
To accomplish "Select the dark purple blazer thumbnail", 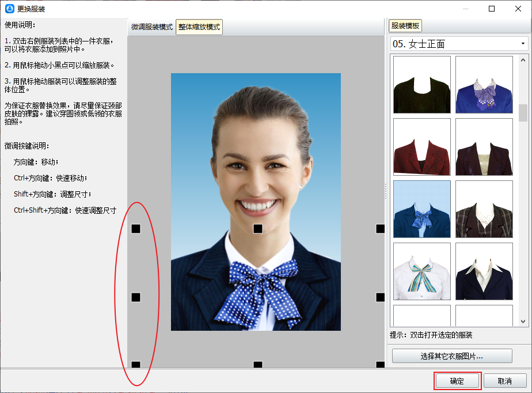I will (484, 147).
